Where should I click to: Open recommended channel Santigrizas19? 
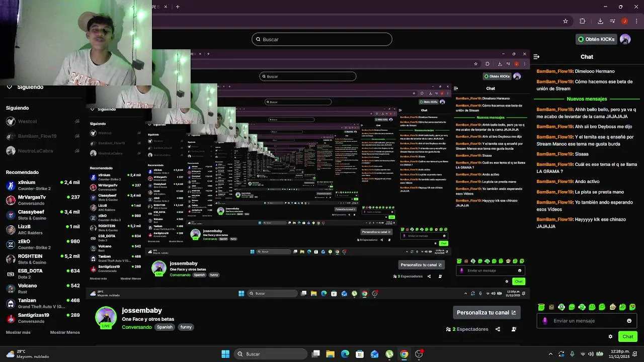coord(43,318)
